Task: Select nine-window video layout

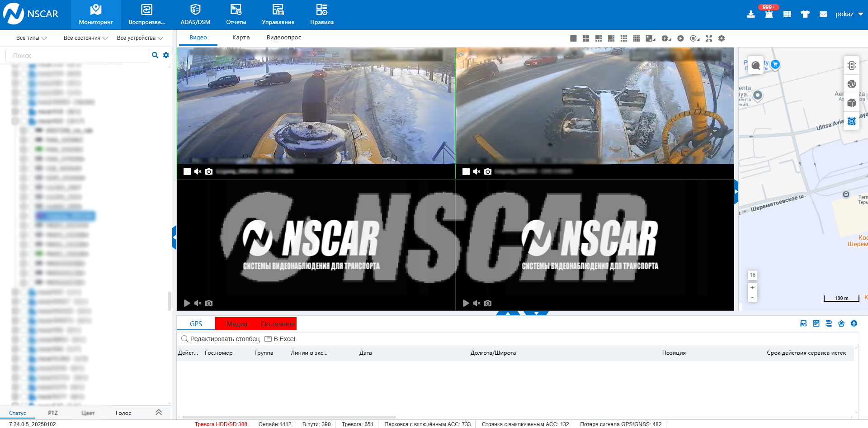Action: [624, 38]
